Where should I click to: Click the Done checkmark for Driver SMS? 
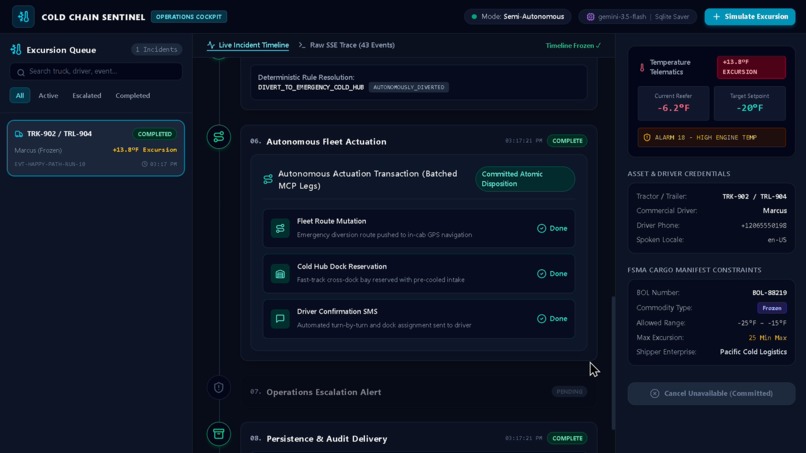tap(541, 319)
